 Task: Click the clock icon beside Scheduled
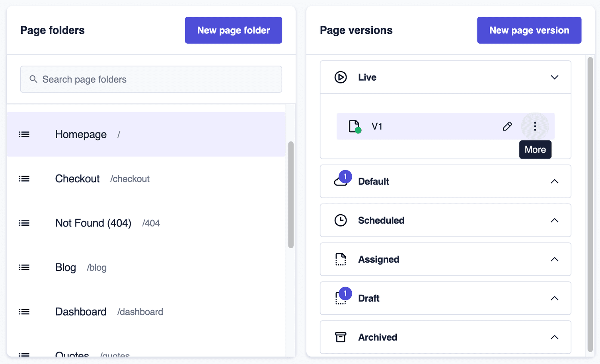tap(341, 220)
